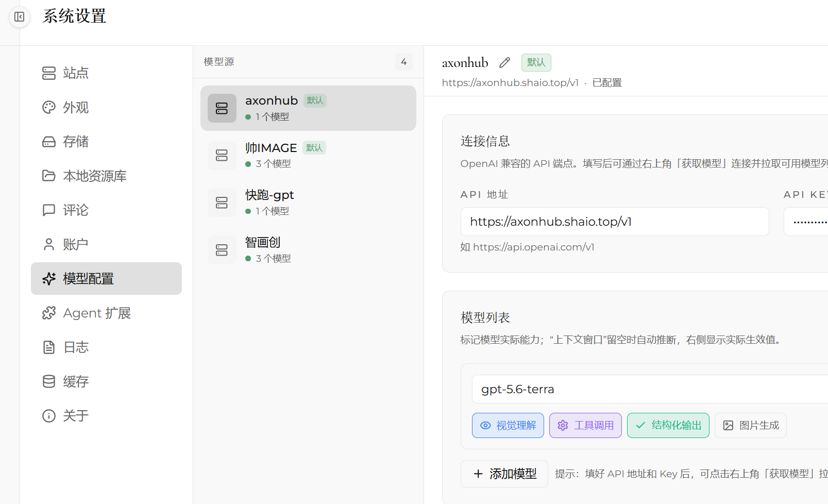The image size is (828, 504).
Task: Click the 默认 badge on 帅IMAGE row
Action: 314,148
